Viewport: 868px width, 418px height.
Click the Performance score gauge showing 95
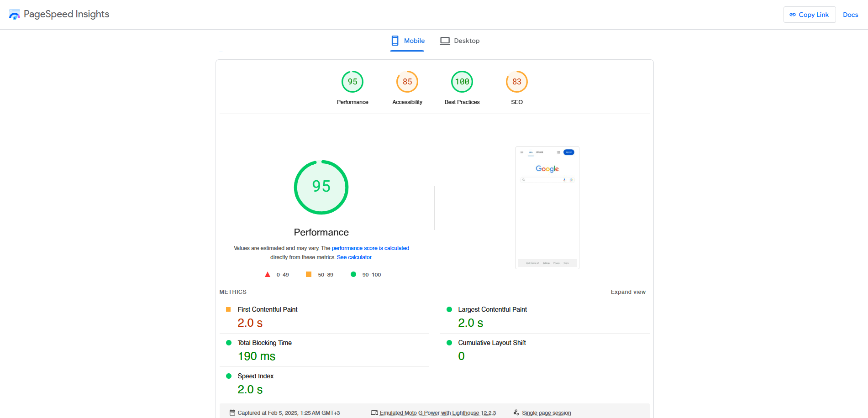(x=352, y=82)
